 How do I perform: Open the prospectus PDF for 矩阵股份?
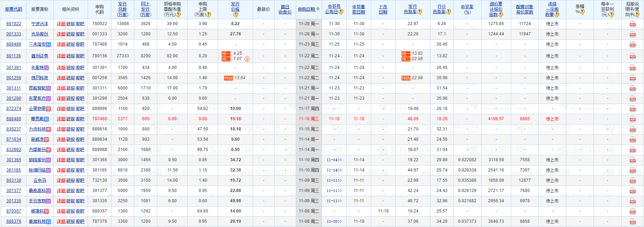(x=632, y=160)
